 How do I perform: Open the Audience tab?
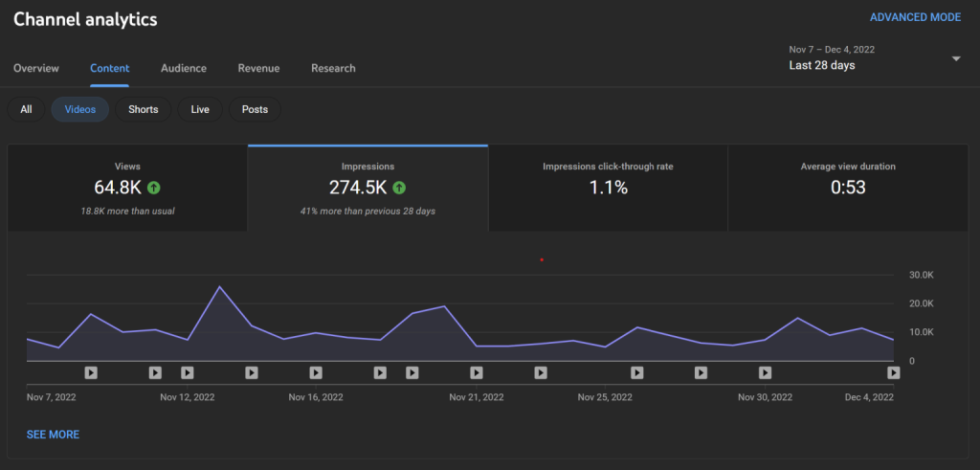184,68
